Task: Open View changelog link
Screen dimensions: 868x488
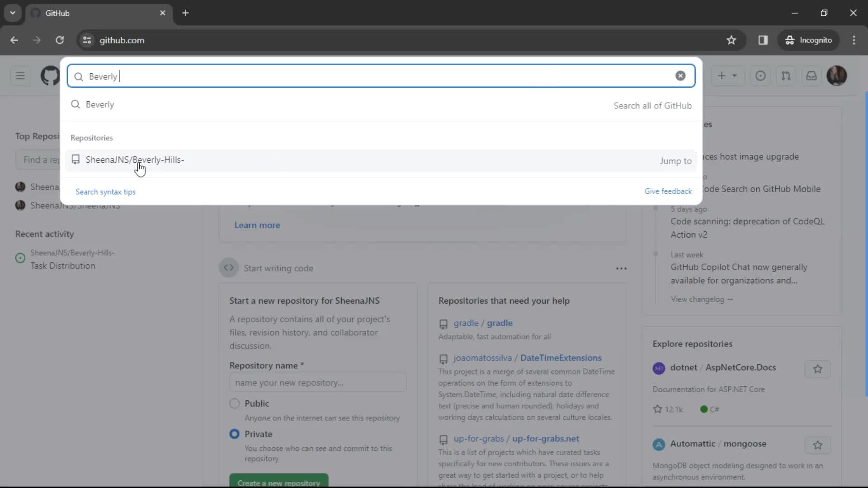Action: point(702,299)
